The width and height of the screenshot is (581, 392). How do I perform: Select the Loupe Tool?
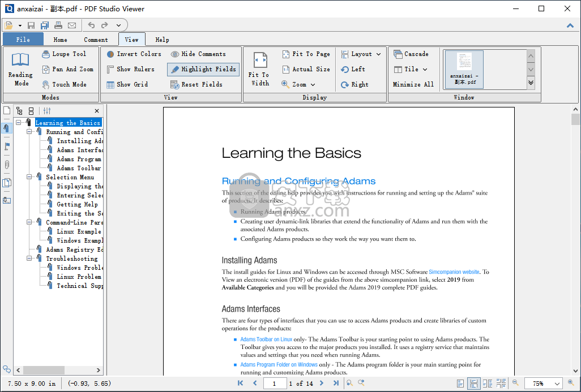[64, 54]
